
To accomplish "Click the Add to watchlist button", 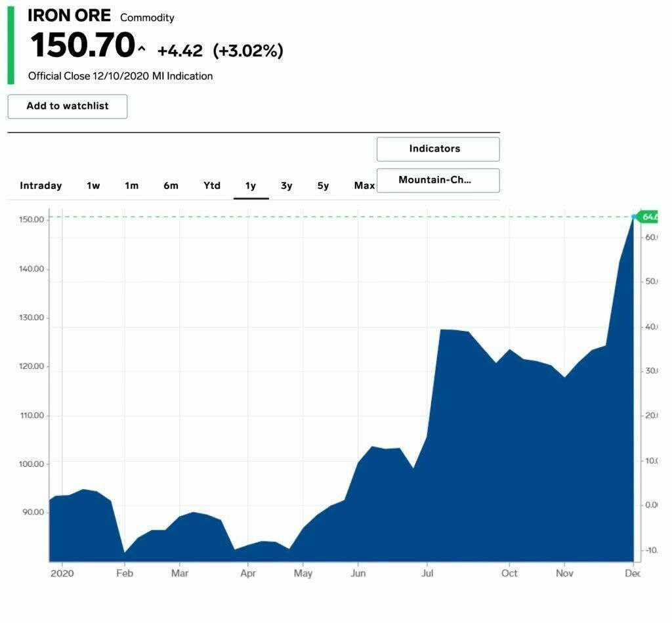I will click(x=68, y=106).
